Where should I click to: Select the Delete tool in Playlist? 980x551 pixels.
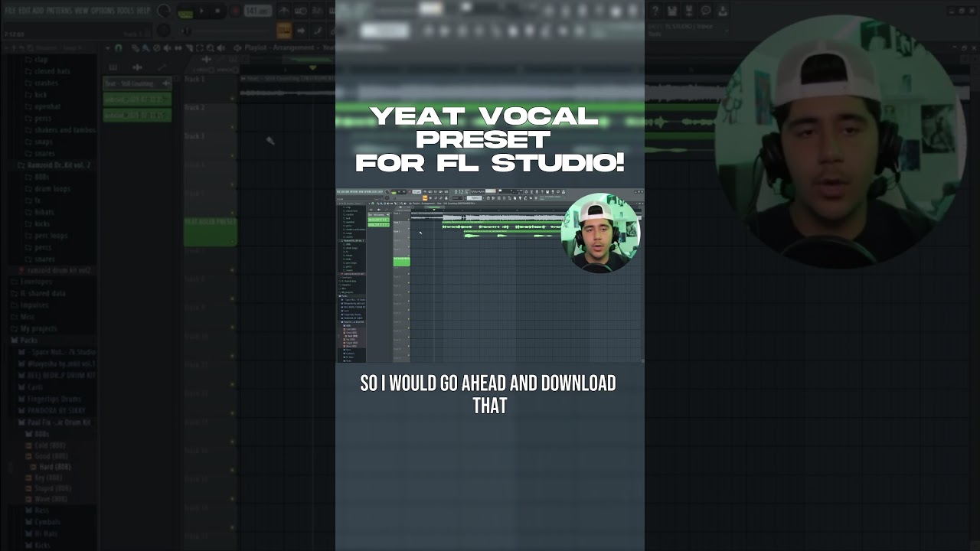tap(157, 48)
